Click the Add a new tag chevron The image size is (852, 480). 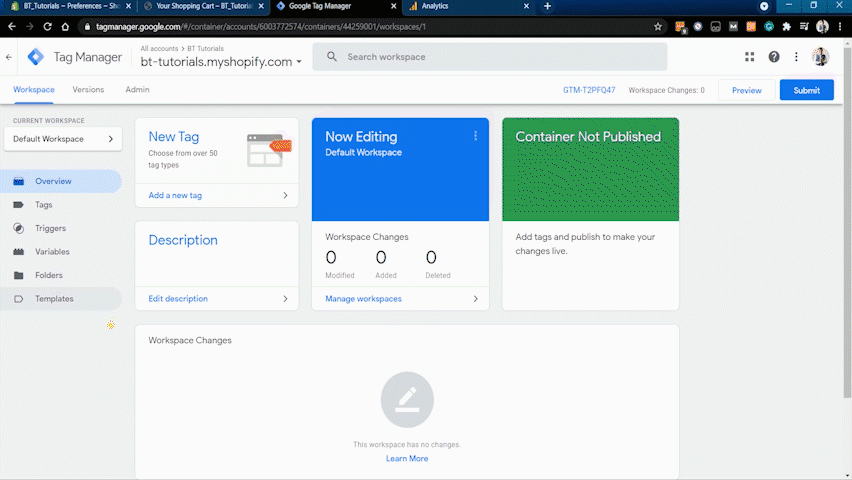coord(285,195)
